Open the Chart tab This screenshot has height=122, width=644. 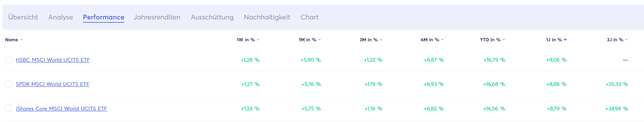pos(310,17)
